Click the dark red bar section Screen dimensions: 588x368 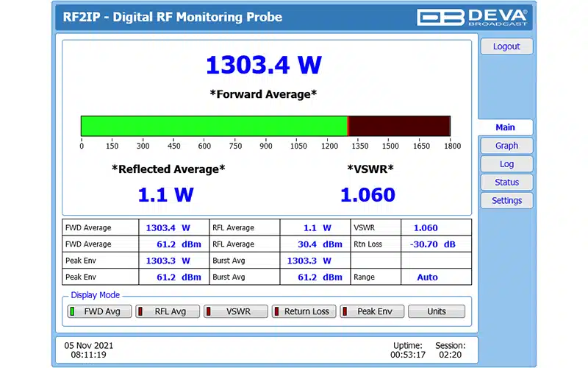tap(400, 126)
